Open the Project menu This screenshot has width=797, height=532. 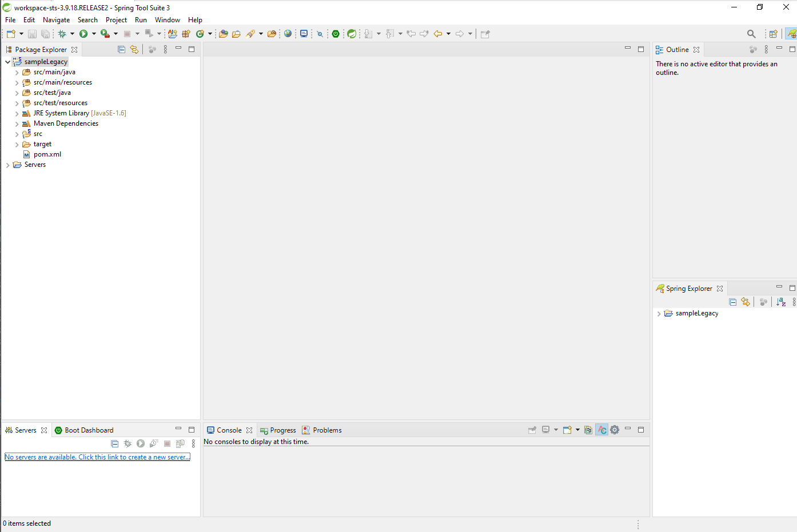[x=116, y=20]
